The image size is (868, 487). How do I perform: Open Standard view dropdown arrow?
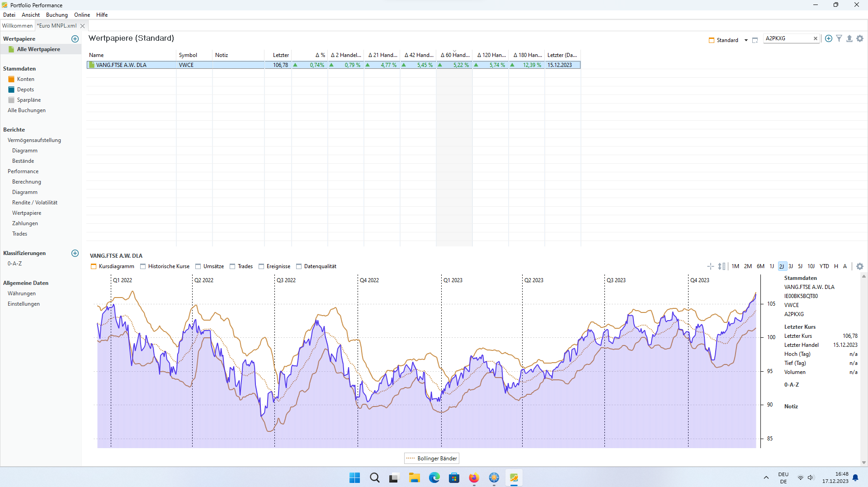click(x=746, y=40)
